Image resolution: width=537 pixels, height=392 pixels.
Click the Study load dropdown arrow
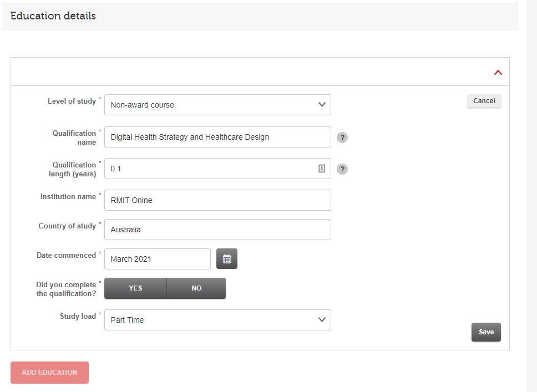click(x=321, y=319)
